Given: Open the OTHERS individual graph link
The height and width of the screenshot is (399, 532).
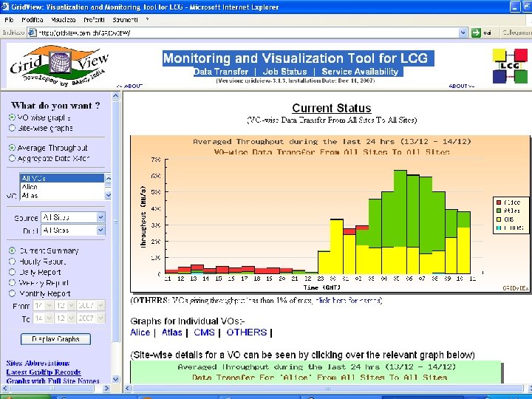Looking at the screenshot, I should click(247, 332).
